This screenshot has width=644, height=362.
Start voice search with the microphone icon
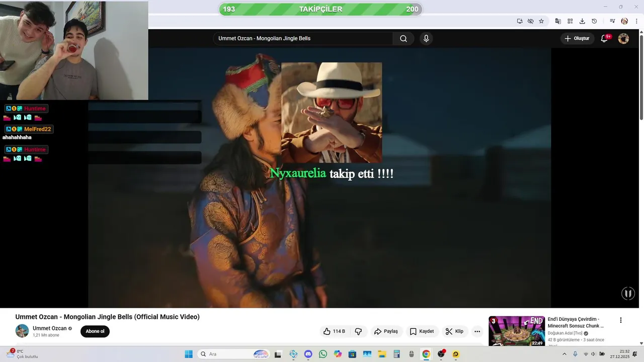(x=426, y=39)
